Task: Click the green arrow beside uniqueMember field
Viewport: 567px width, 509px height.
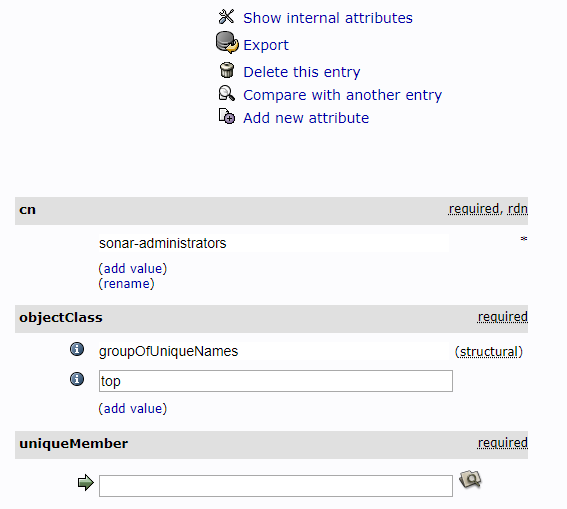Action: click(x=86, y=483)
